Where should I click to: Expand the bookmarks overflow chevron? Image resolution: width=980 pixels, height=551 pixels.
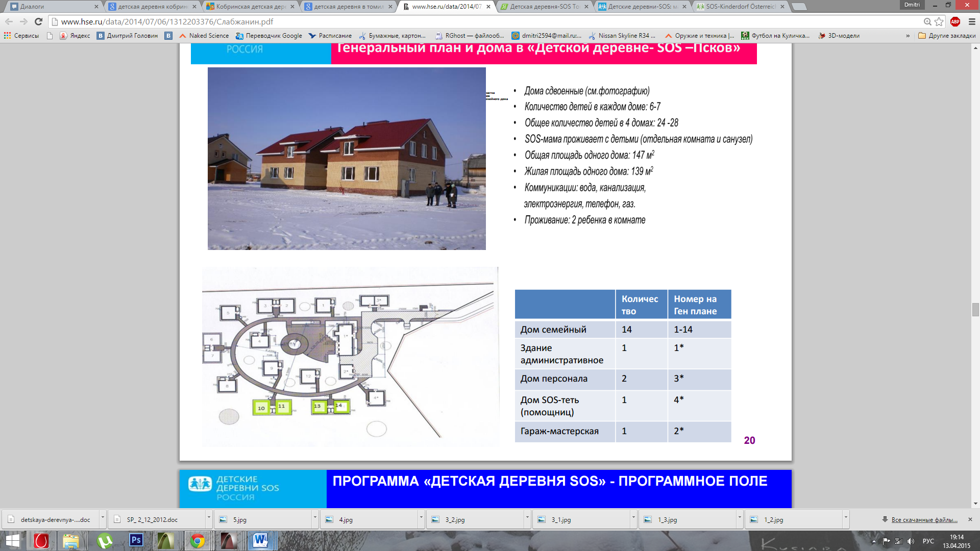[908, 36]
